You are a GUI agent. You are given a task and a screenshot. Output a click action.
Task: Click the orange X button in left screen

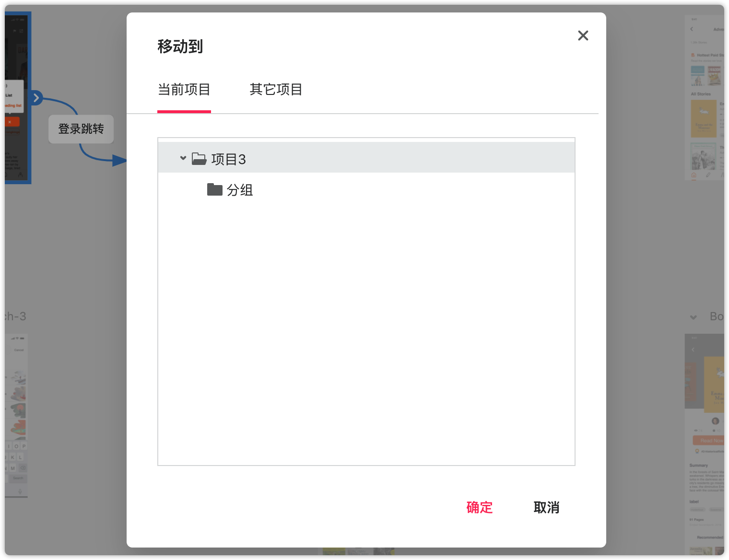coord(10,122)
